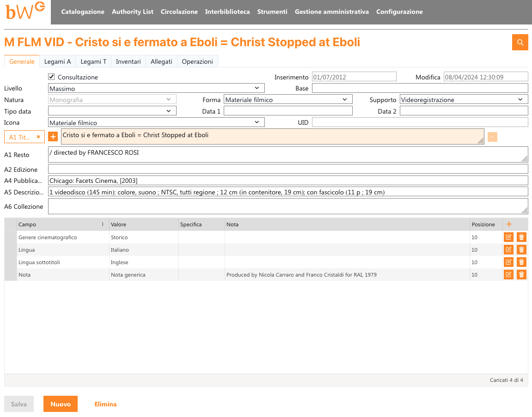Click the search magnifier icon button

[520, 42]
